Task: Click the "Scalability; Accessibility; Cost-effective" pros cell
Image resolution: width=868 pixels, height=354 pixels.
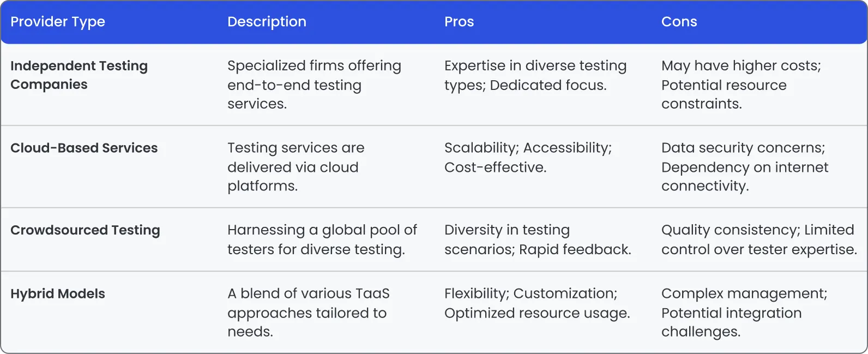Action: click(x=528, y=157)
